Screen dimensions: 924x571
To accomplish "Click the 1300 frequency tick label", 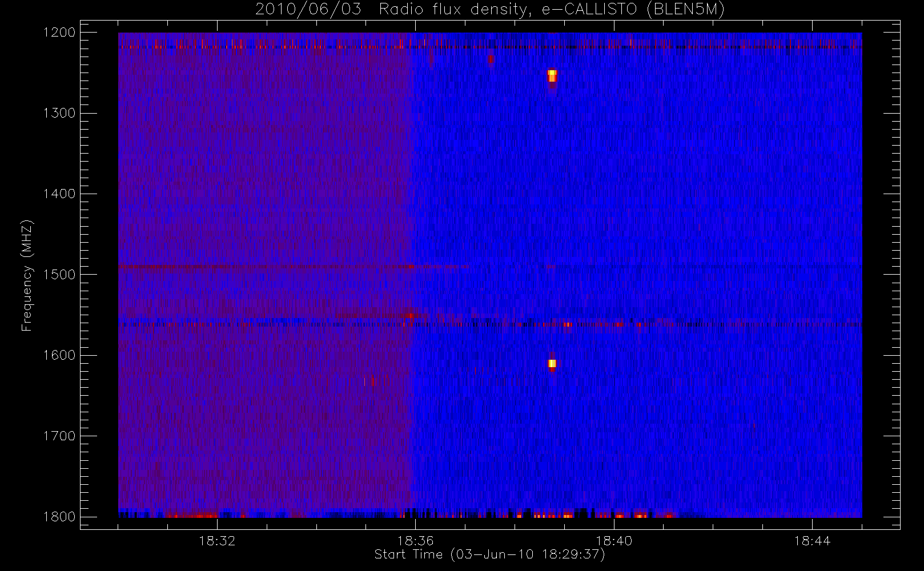I will point(59,113).
